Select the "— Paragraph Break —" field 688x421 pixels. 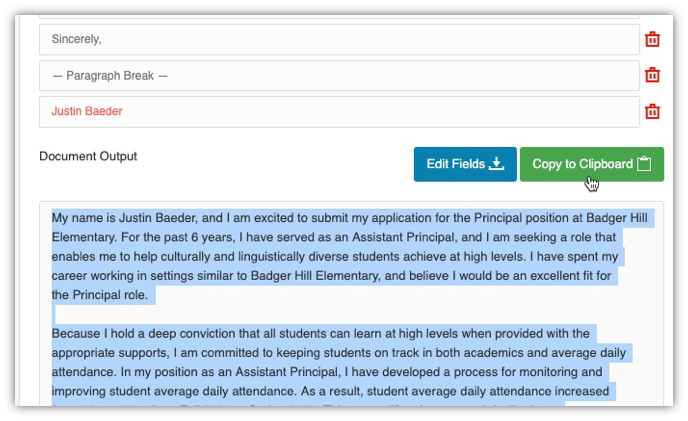coord(339,75)
